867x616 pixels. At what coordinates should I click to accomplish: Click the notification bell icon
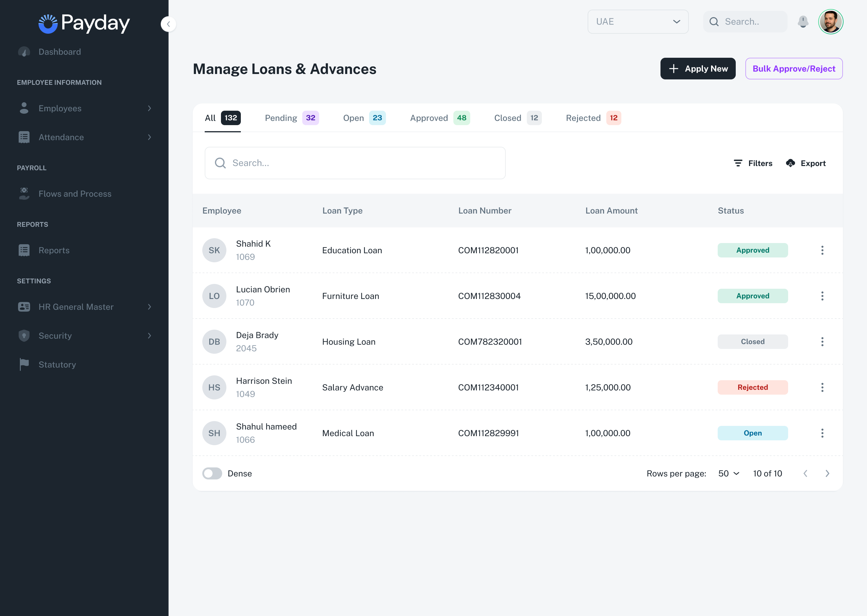point(803,22)
